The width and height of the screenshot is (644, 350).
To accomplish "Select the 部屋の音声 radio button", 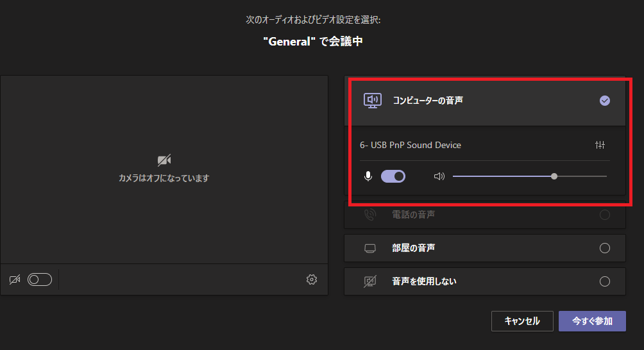I will pyautogui.click(x=605, y=248).
